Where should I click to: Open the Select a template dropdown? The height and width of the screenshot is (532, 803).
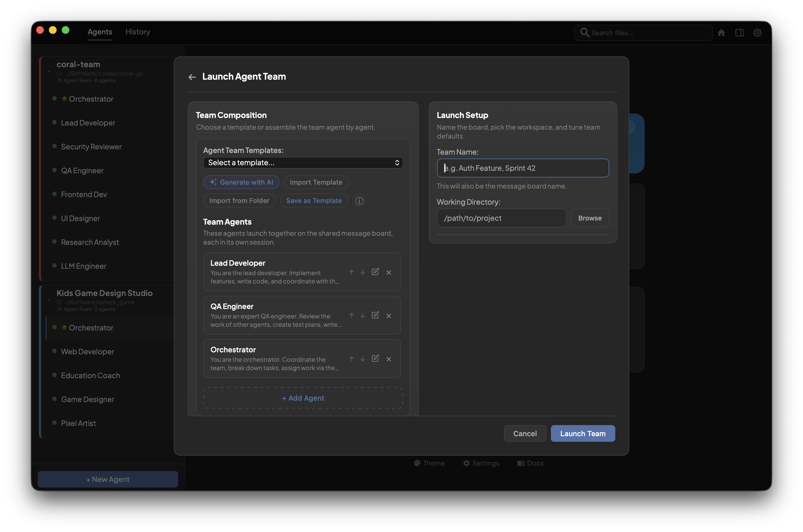[x=303, y=163]
